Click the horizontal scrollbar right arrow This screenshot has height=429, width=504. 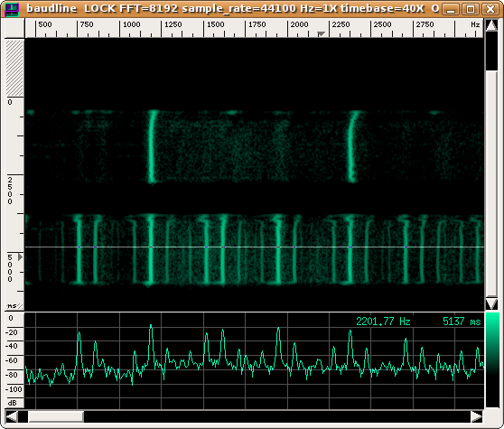coord(477,416)
